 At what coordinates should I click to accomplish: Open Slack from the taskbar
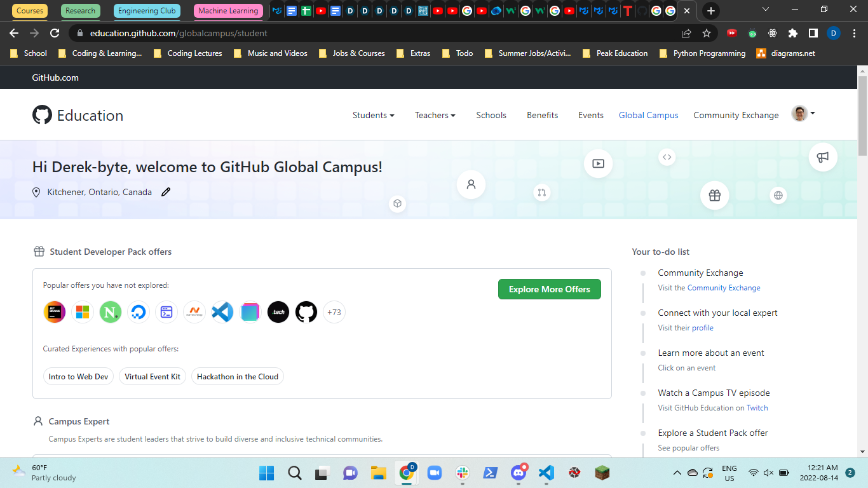pos(462,473)
